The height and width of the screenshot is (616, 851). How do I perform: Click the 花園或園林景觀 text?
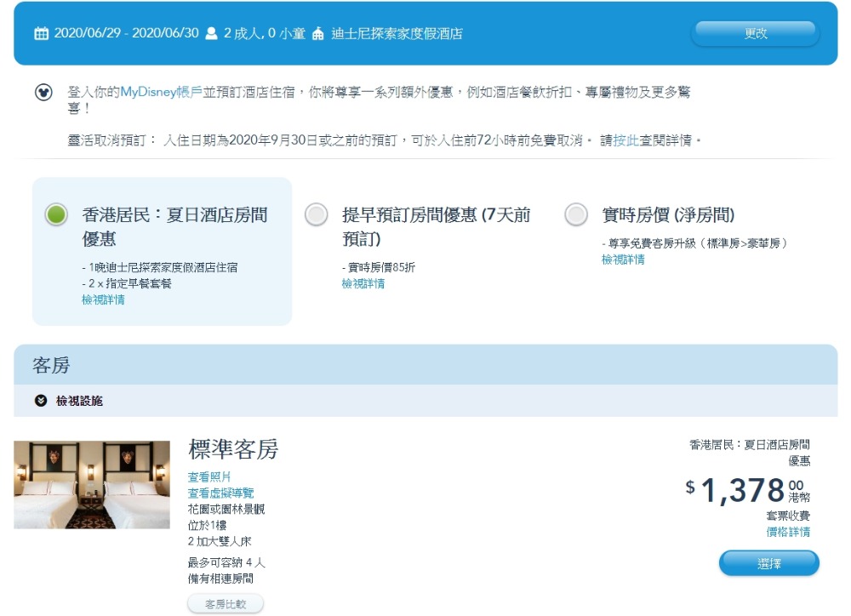(226, 509)
